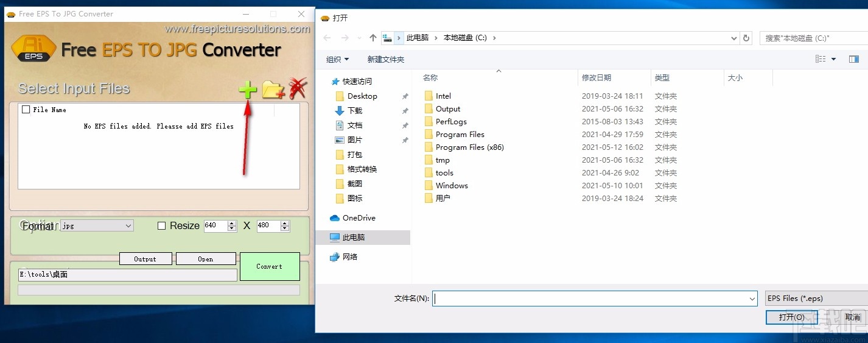Open the EPS Files (*.eps) filter dropdown

coord(816,299)
